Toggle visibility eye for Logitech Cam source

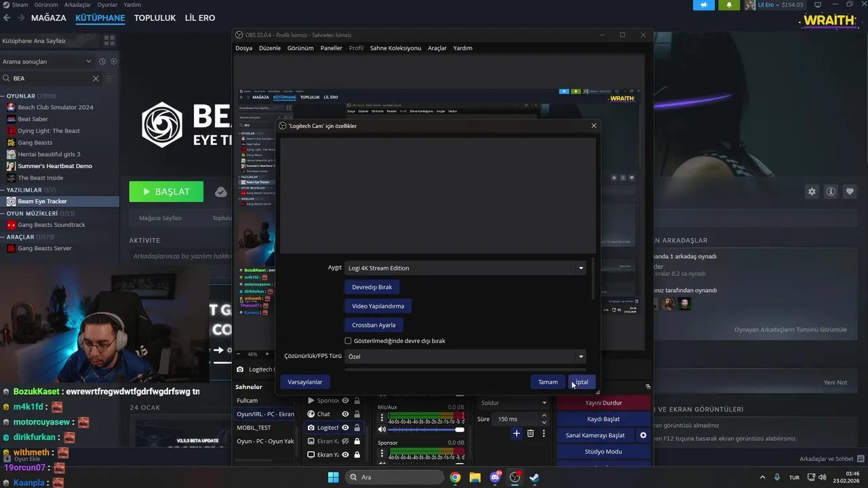[x=345, y=428]
